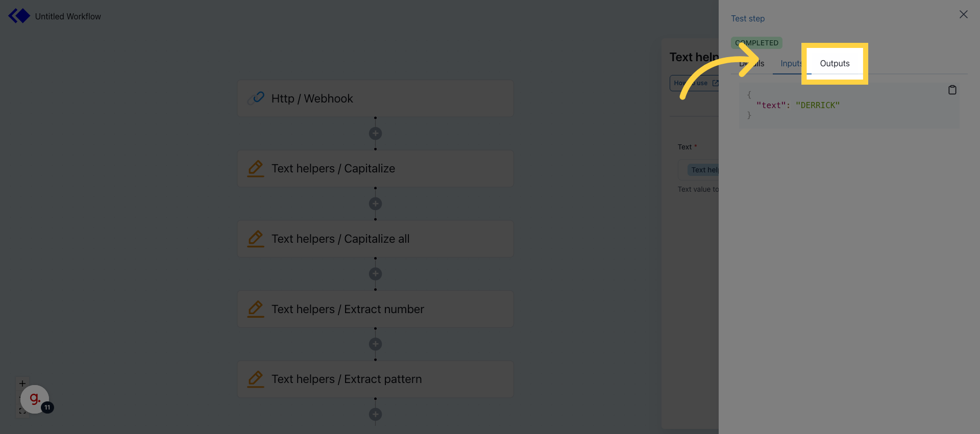Open the Inputs tab
Viewport: 980px width, 434px height.
click(791, 64)
